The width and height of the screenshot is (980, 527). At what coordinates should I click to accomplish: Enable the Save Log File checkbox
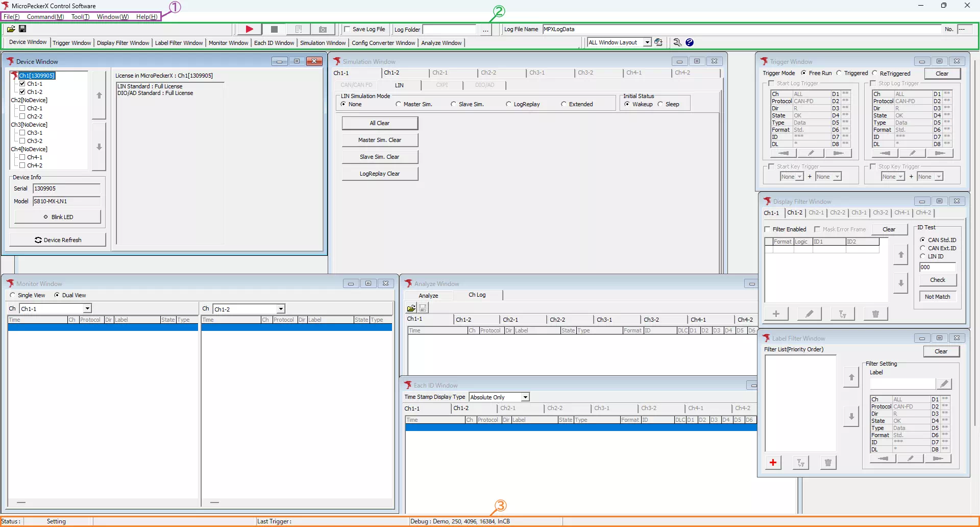pos(348,29)
